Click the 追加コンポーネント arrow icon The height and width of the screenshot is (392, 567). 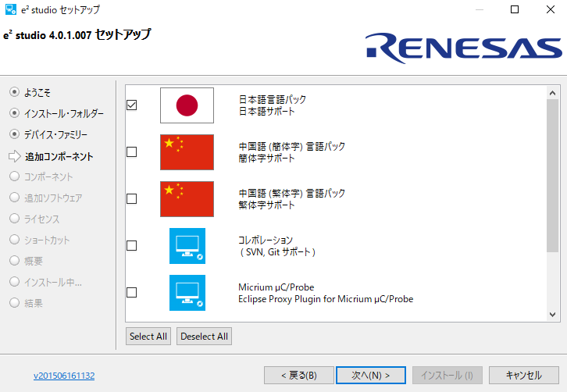pyautogui.click(x=15, y=156)
